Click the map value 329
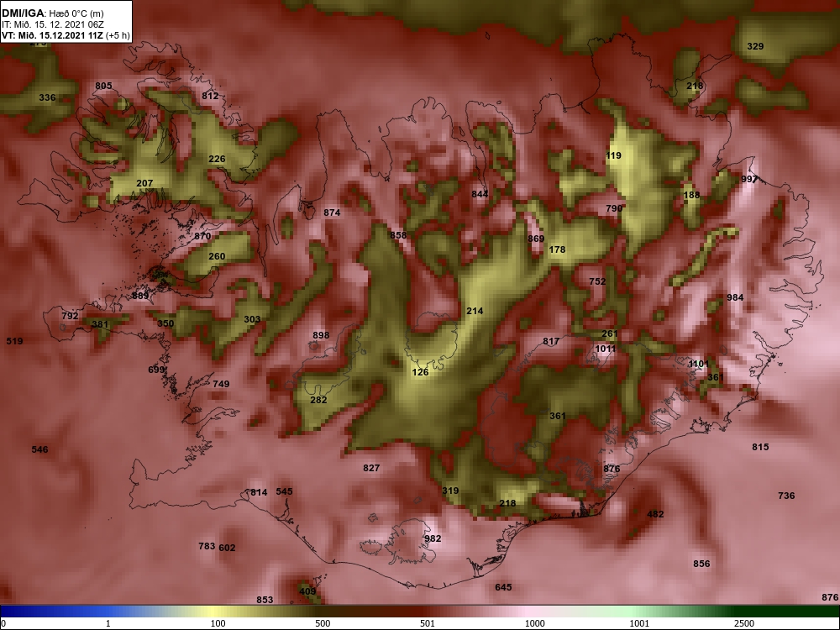 coord(755,46)
